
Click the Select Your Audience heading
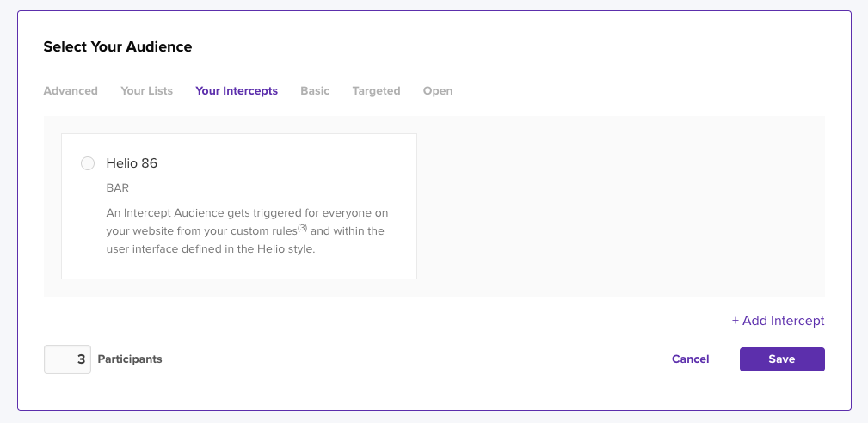[x=118, y=47]
